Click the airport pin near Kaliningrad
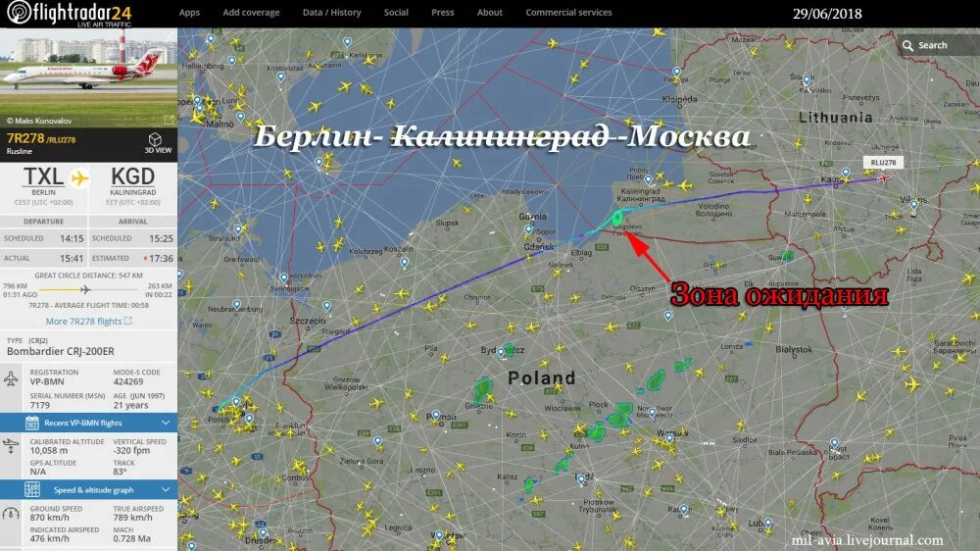This screenshot has width=980, height=551. [x=649, y=180]
